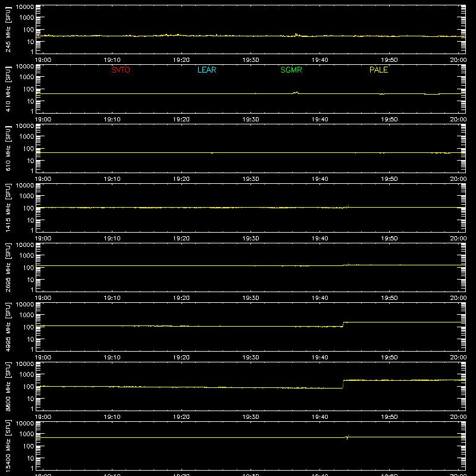The width and height of the screenshot is (476, 476).
Task: Click the 19:00 tick label under the 245 MHz plot
Action: [x=43, y=60]
